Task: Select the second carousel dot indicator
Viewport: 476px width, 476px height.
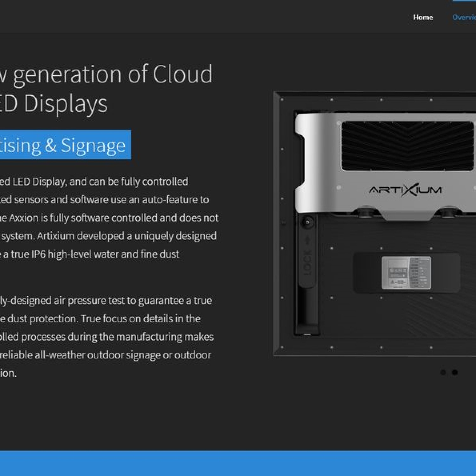Action: 455,372
